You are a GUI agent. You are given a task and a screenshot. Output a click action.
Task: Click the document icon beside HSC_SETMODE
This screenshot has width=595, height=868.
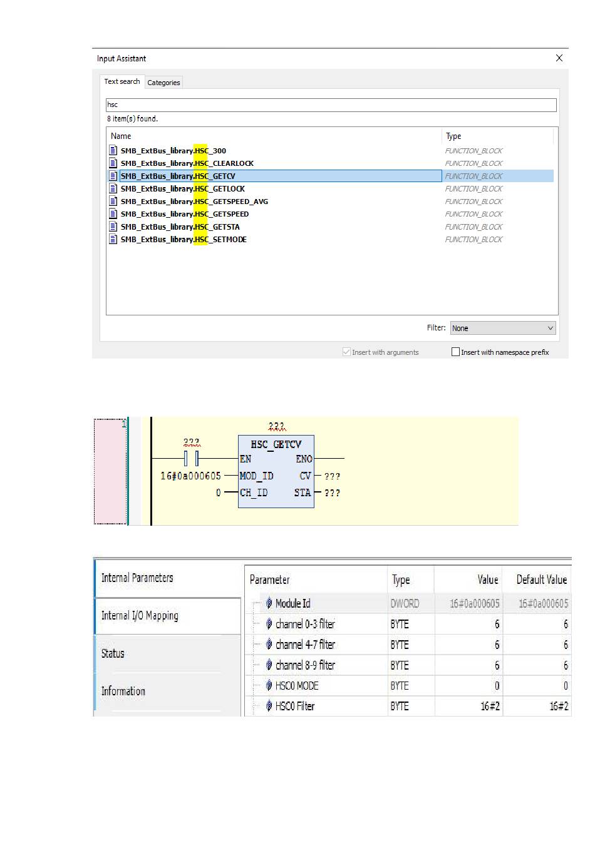tap(113, 239)
